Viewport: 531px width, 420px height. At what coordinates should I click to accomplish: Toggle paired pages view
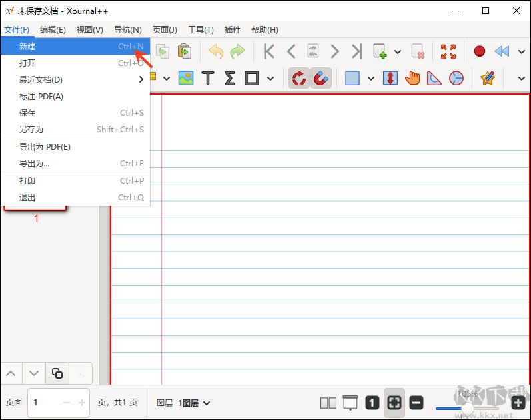coord(328,403)
